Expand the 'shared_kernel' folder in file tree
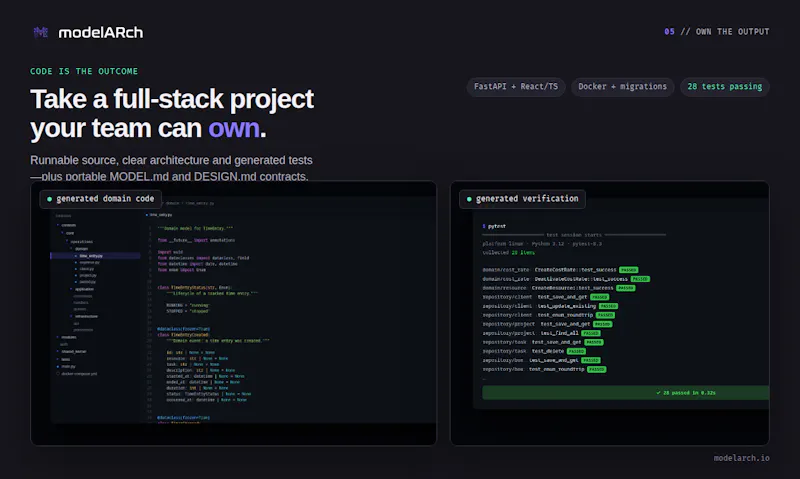 (71, 351)
